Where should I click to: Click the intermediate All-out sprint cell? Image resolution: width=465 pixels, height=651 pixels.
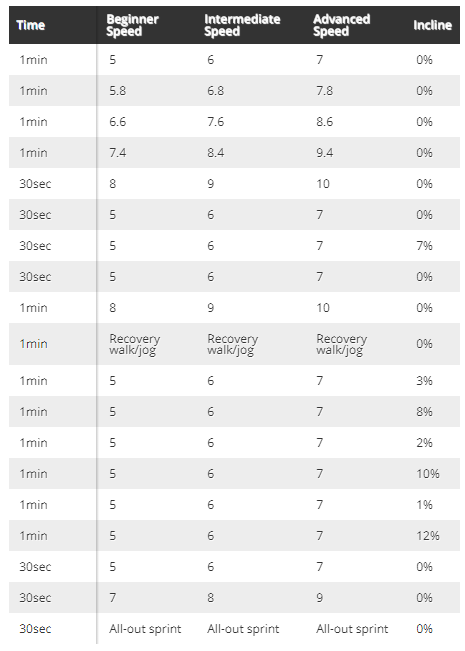[x=243, y=629]
